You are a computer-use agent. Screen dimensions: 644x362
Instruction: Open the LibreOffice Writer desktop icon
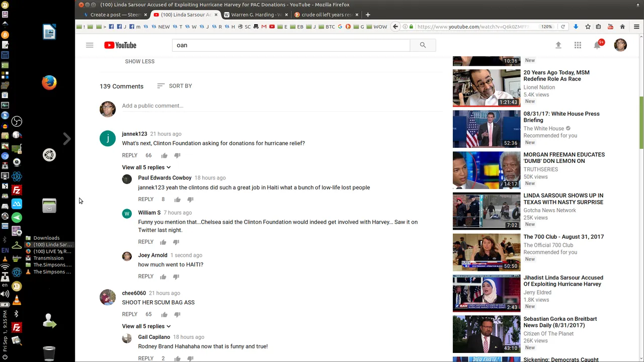click(x=49, y=32)
